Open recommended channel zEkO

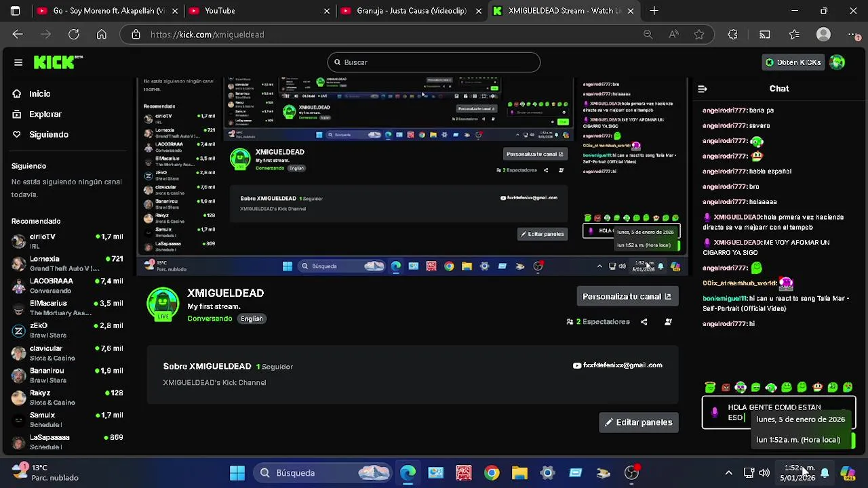click(x=67, y=331)
